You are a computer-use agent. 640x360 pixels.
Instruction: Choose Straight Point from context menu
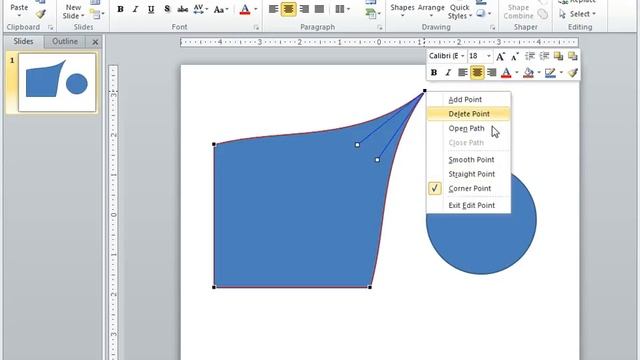pyautogui.click(x=469, y=174)
